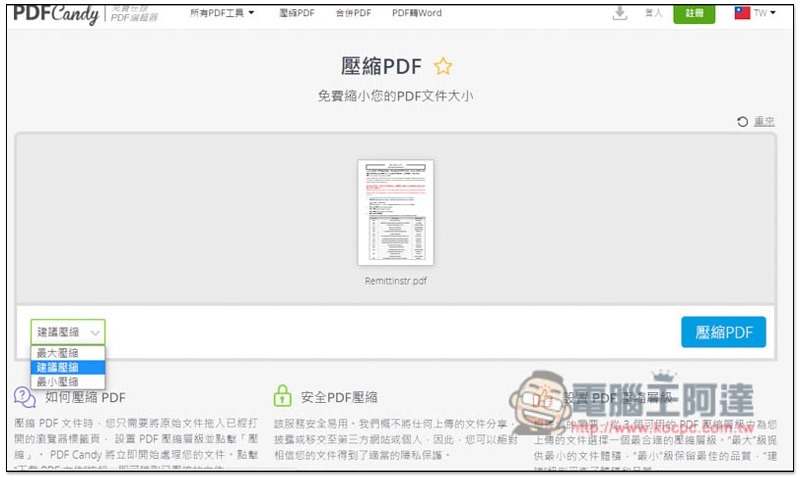Select 最大壓縮 option in list

[58, 353]
